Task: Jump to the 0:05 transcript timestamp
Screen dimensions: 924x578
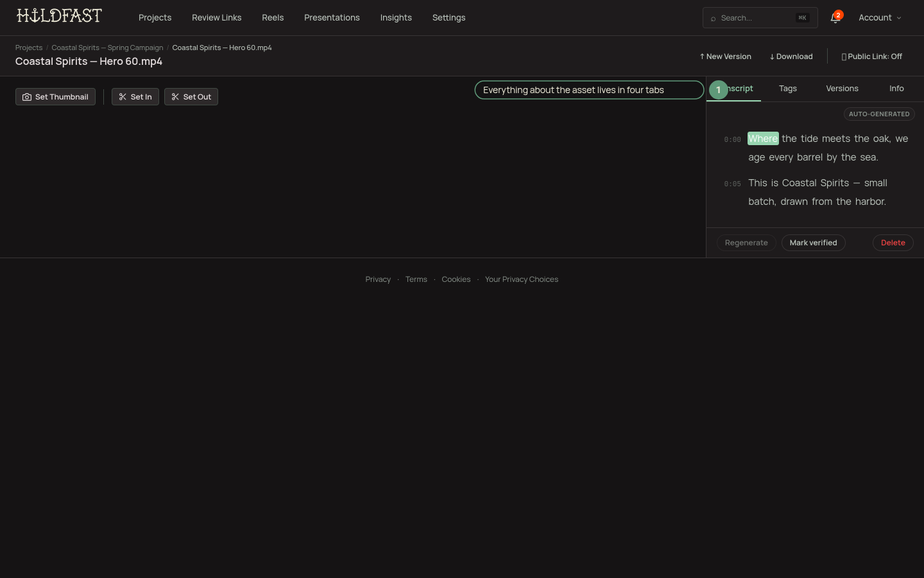Action: 732,184
